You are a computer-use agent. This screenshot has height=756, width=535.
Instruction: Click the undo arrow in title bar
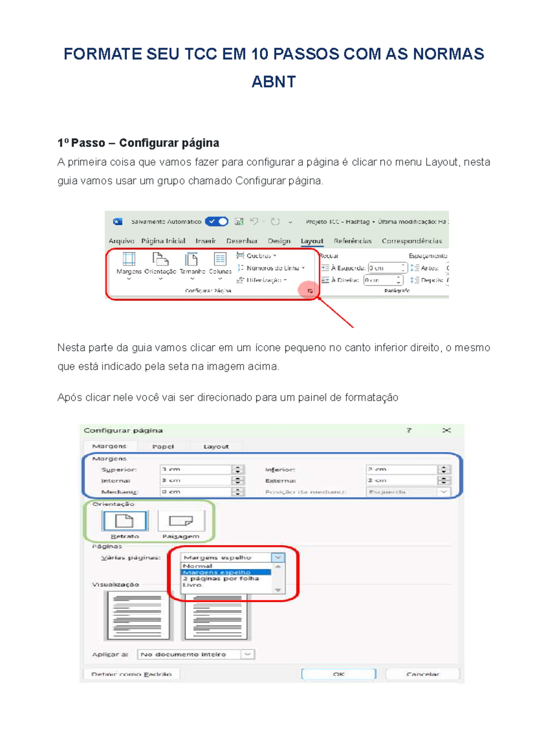click(255, 221)
